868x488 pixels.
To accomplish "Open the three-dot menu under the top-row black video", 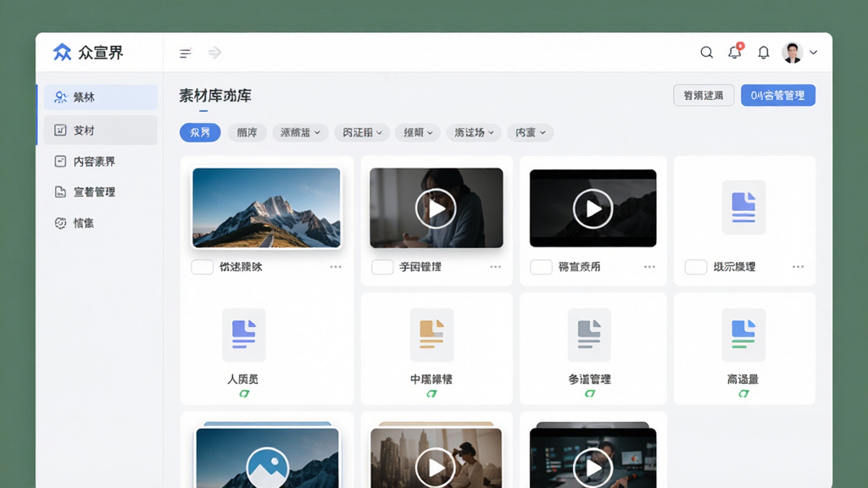I will coord(649,267).
